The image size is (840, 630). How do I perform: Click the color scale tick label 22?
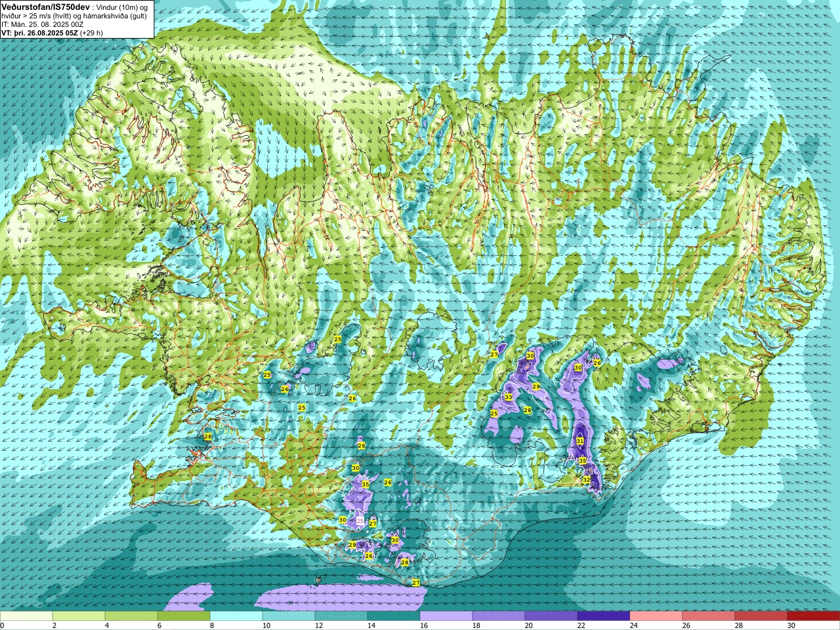pos(581,626)
